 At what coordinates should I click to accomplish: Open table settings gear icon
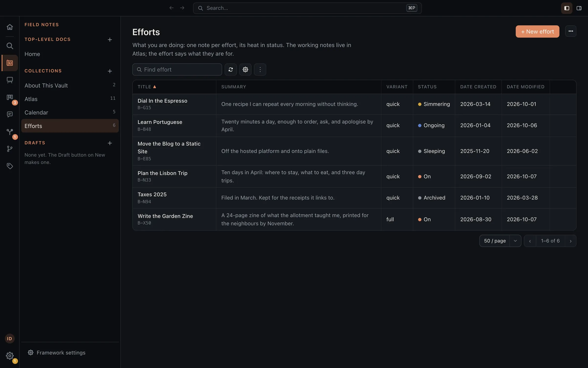click(x=245, y=70)
